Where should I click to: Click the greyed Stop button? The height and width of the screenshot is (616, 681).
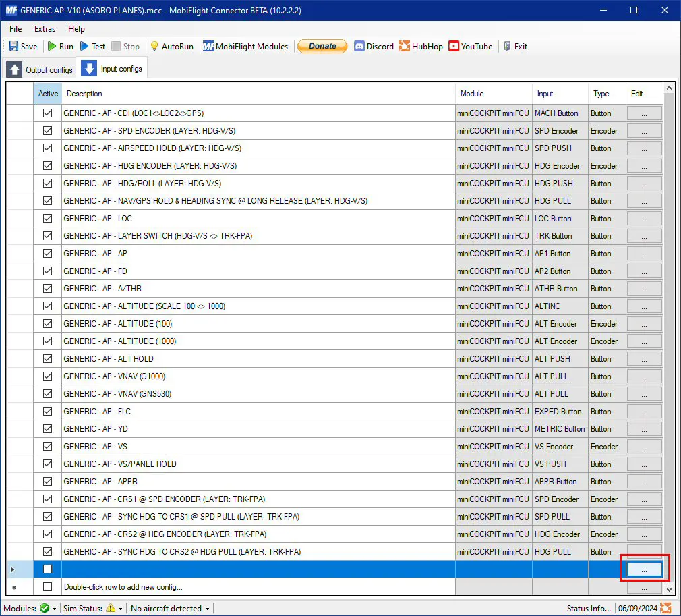pos(125,46)
